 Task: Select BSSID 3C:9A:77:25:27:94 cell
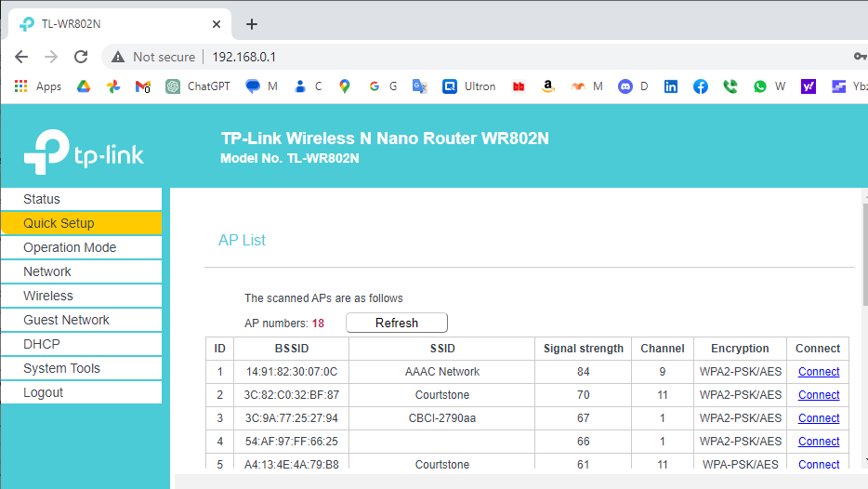292,418
